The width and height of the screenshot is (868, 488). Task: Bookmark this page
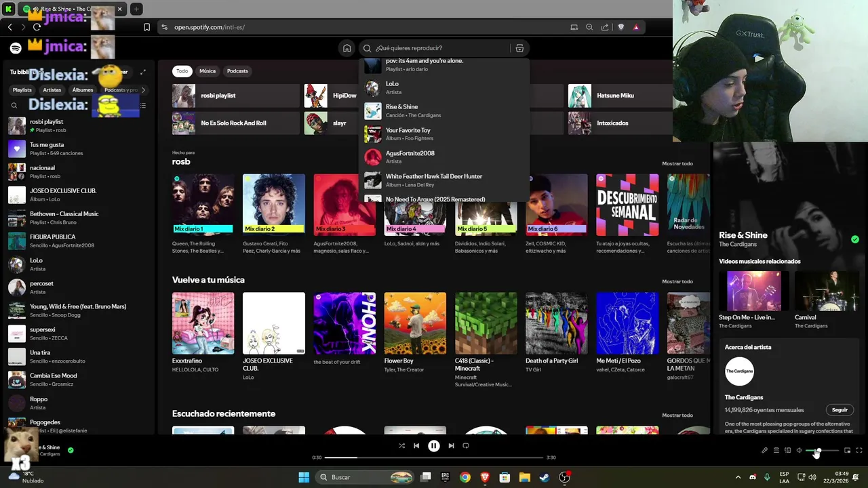coord(146,27)
